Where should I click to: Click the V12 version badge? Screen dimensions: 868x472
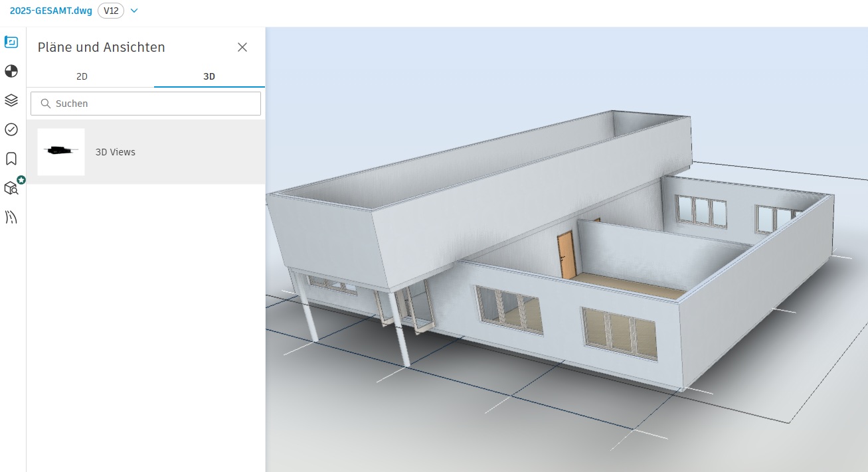coord(110,11)
